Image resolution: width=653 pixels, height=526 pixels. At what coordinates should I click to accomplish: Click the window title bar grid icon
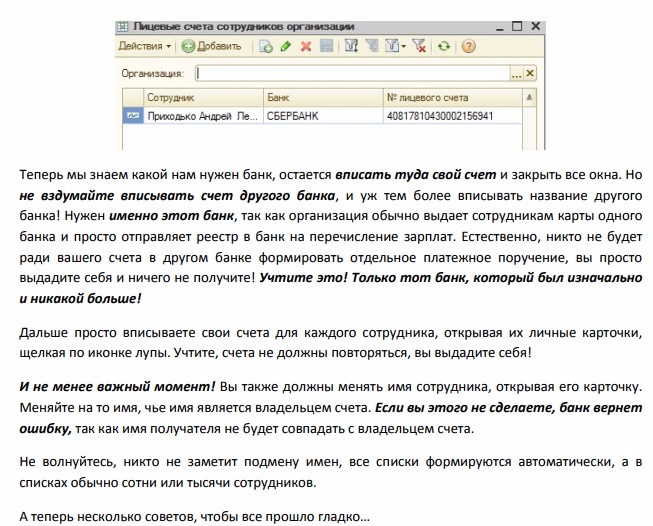tap(122, 27)
